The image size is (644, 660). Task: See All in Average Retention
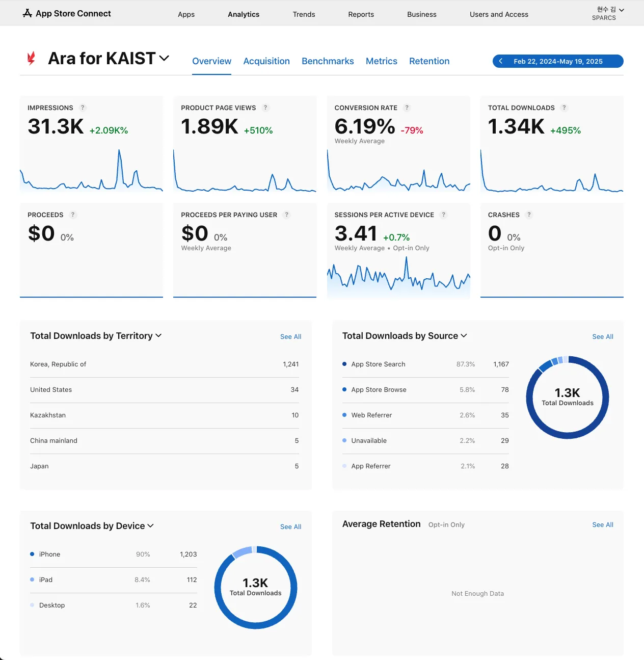(x=603, y=524)
